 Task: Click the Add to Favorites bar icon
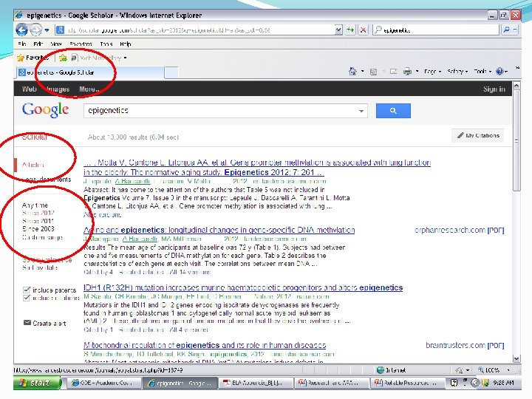(x=63, y=58)
